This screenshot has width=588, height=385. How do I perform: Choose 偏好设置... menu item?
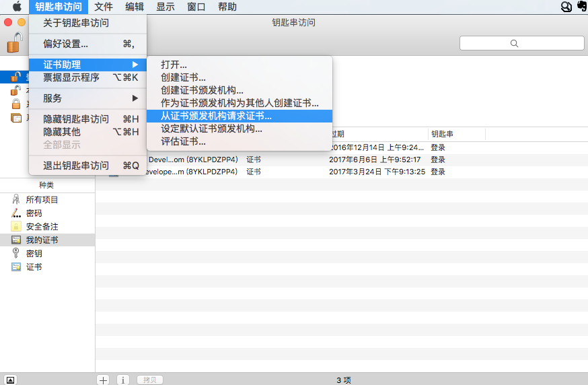click(87, 44)
